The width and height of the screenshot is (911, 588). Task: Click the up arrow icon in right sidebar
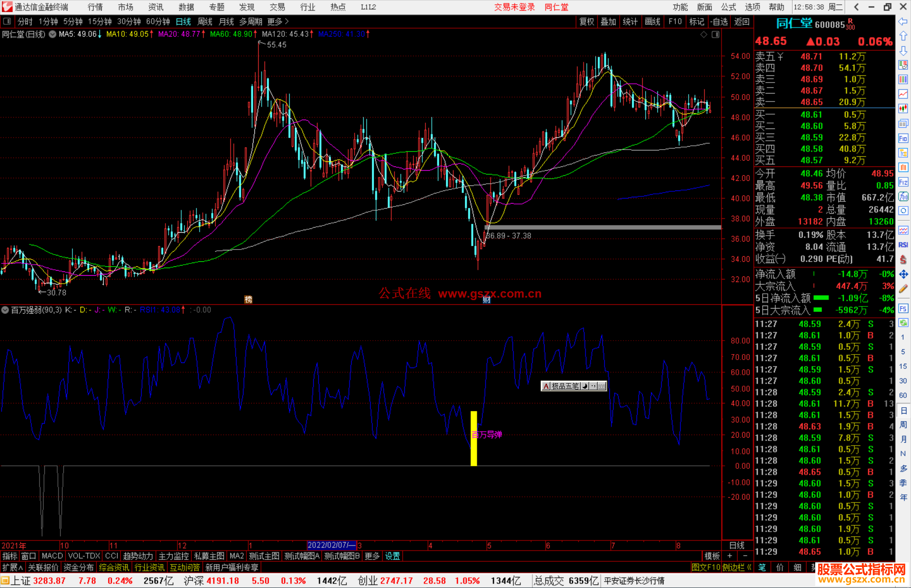[x=903, y=36]
